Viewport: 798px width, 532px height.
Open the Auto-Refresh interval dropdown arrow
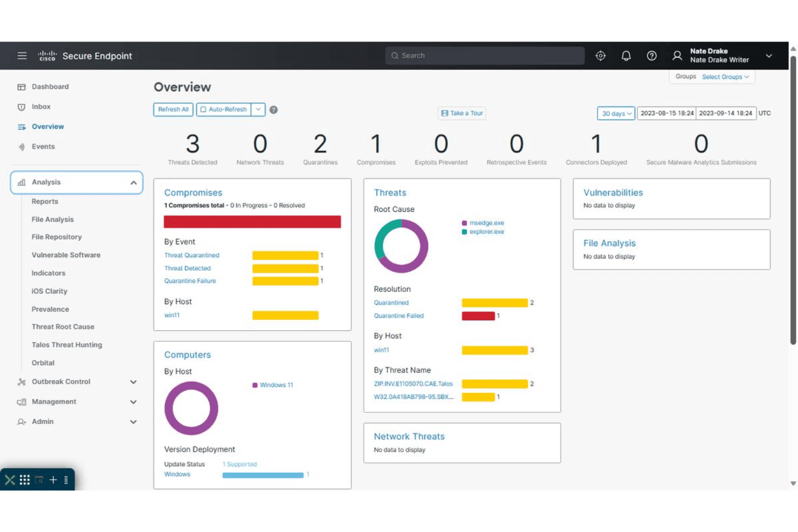[258, 109]
